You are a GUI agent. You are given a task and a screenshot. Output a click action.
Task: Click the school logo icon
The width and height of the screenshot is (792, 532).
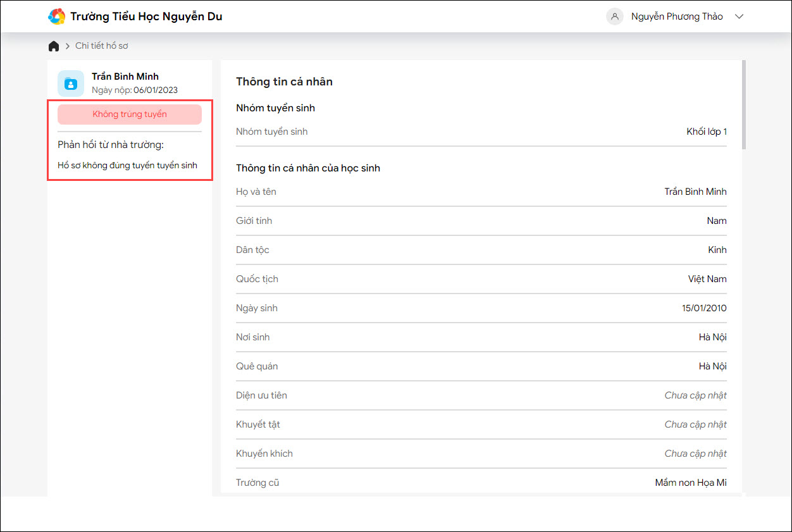point(57,16)
